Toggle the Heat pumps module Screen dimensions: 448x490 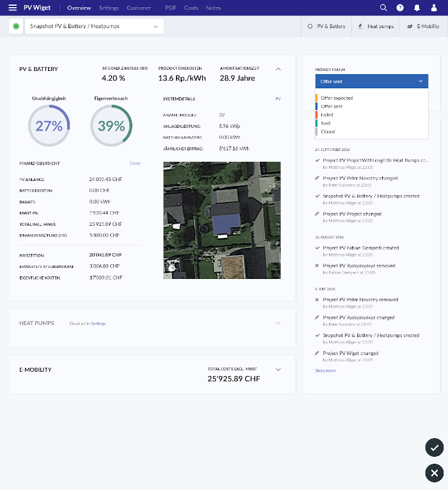pos(376,26)
